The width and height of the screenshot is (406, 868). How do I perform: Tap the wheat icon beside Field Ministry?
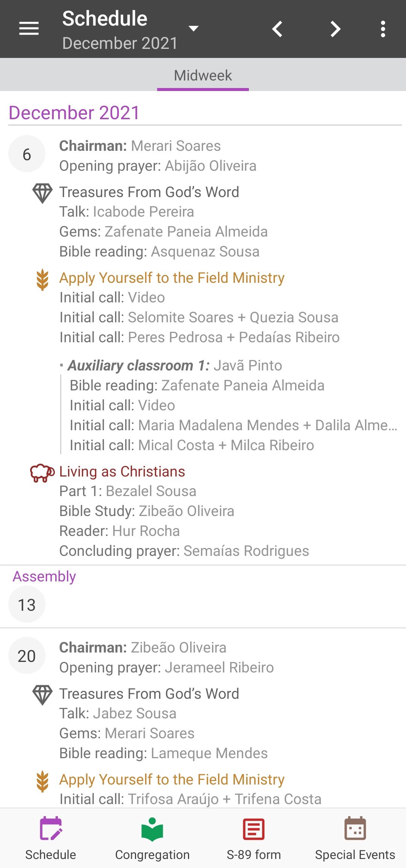click(42, 279)
